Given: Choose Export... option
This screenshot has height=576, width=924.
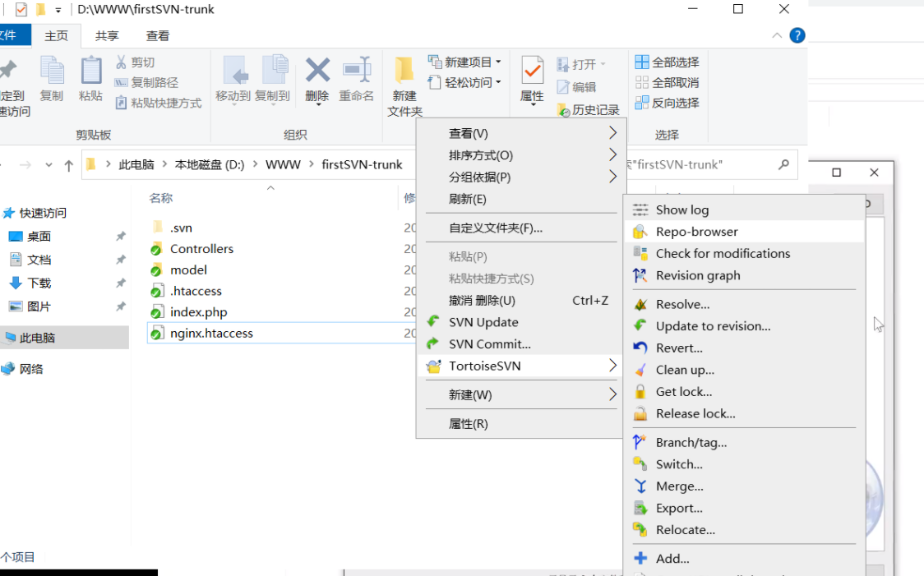Looking at the screenshot, I should (x=744, y=507).
